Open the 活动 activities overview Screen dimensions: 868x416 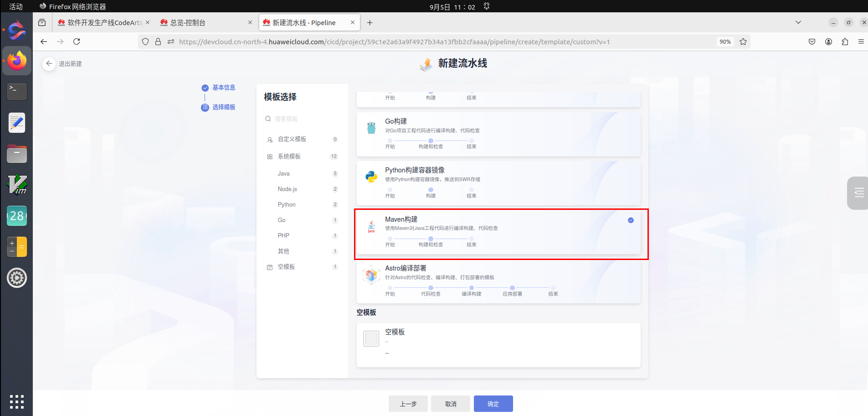point(16,6)
